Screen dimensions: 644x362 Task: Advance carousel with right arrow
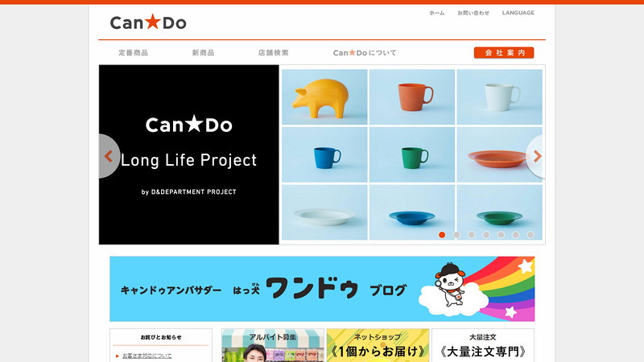tap(536, 156)
